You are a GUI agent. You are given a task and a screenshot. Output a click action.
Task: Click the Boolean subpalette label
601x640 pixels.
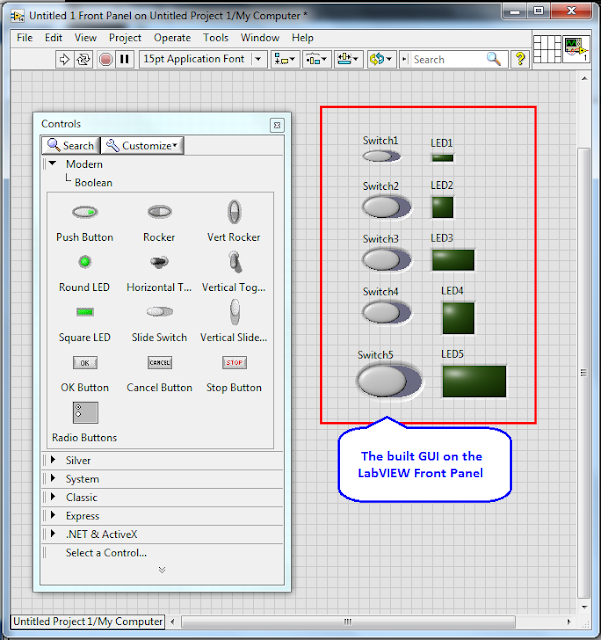point(93,182)
